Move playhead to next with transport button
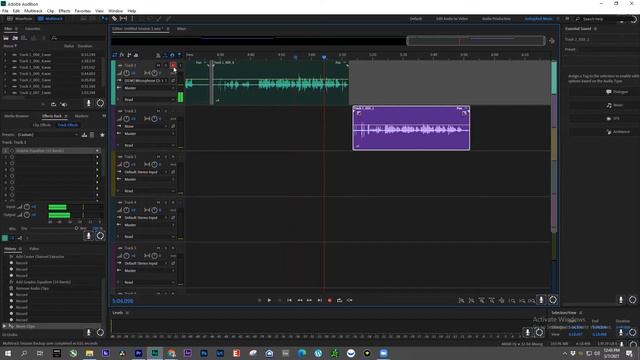 (x=320, y=300)
